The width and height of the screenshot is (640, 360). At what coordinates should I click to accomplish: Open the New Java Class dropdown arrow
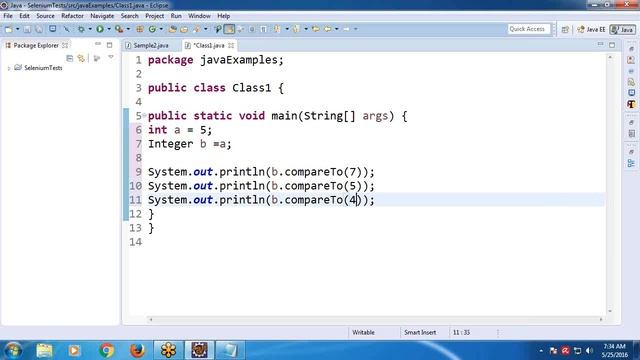[161, 29]
